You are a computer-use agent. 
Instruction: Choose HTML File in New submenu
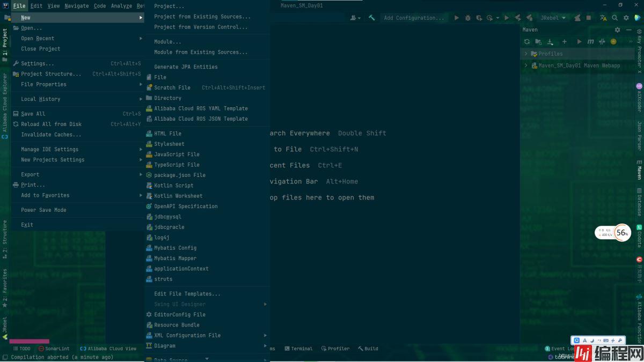167,134
